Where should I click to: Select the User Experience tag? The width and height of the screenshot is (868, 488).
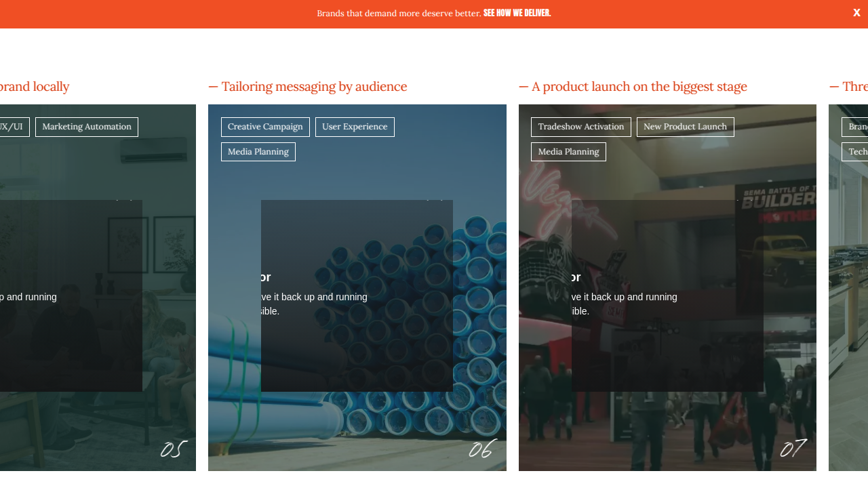(355, 127)
